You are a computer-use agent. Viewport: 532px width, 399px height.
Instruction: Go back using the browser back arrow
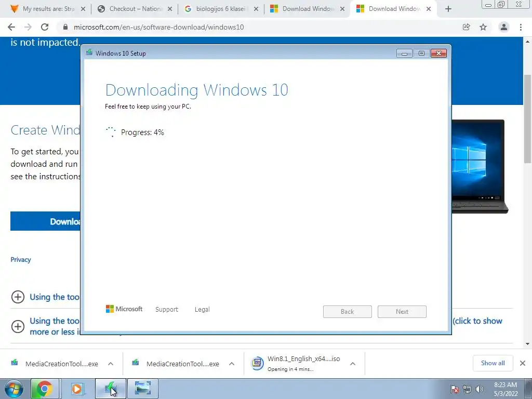coord(11,27)
